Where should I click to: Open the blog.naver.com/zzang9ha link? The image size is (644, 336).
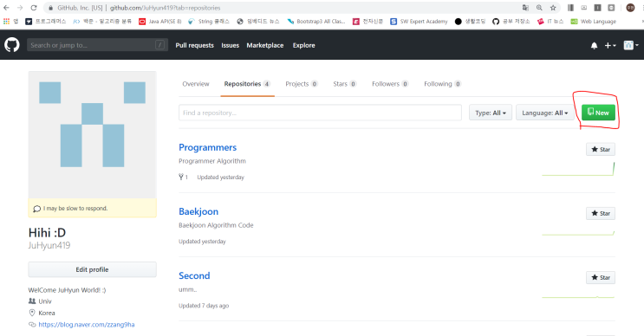[x=87, y=325]
